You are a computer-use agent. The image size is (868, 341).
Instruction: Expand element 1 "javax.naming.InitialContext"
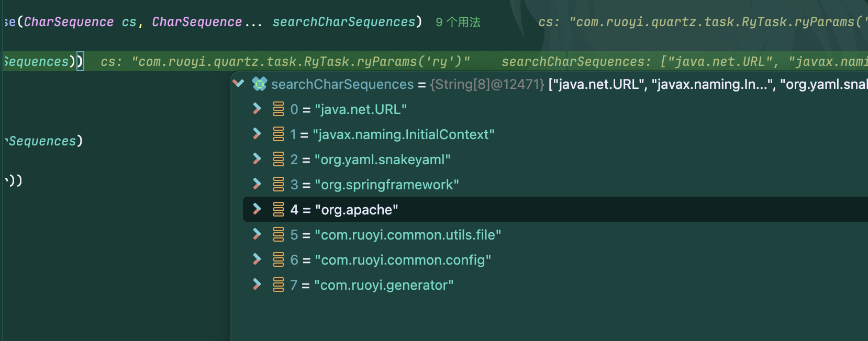pyautogui.click(x=257, y=134)
